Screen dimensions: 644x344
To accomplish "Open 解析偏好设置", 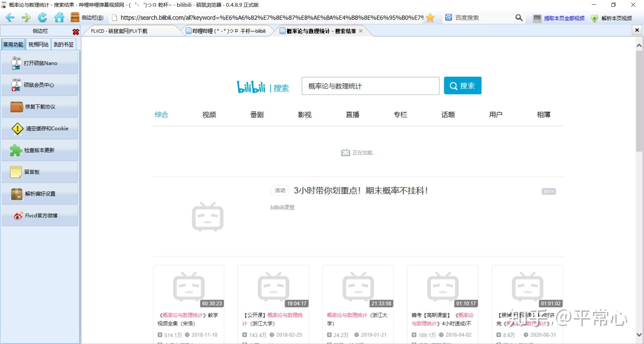I will pos(40,194).
